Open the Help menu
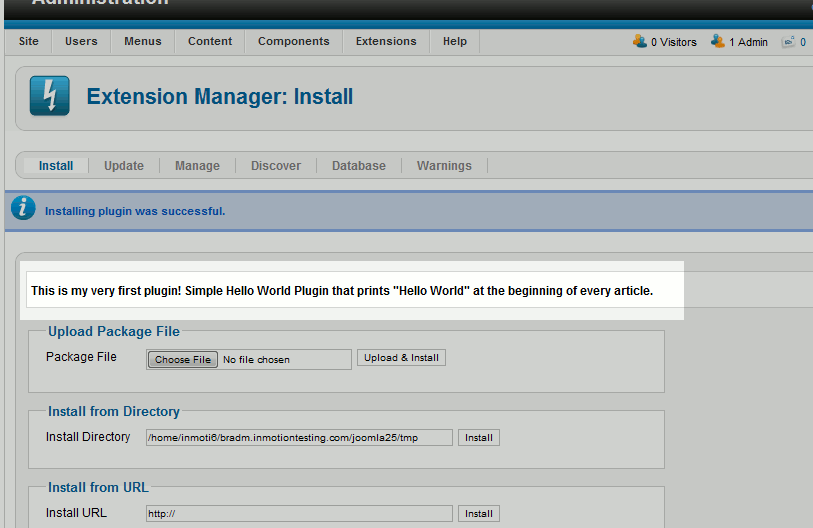The width and height of the screenshot is (813, 528). coord(455,41)
